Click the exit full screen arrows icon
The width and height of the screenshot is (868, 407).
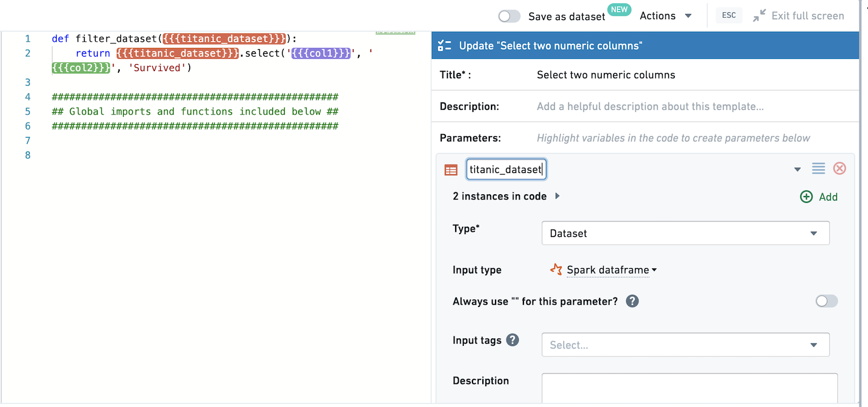pyautogui.click(x=759, y=16)
